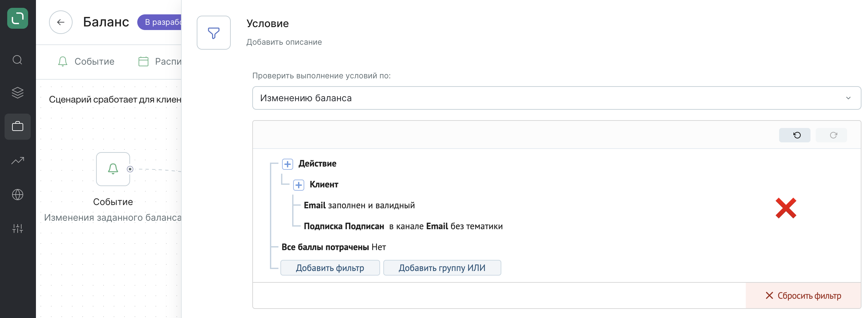The width and height of the screenshot is (868, 318).
Task: Click 'Добавить описание' to add a description
Action: tap(284, 42)
